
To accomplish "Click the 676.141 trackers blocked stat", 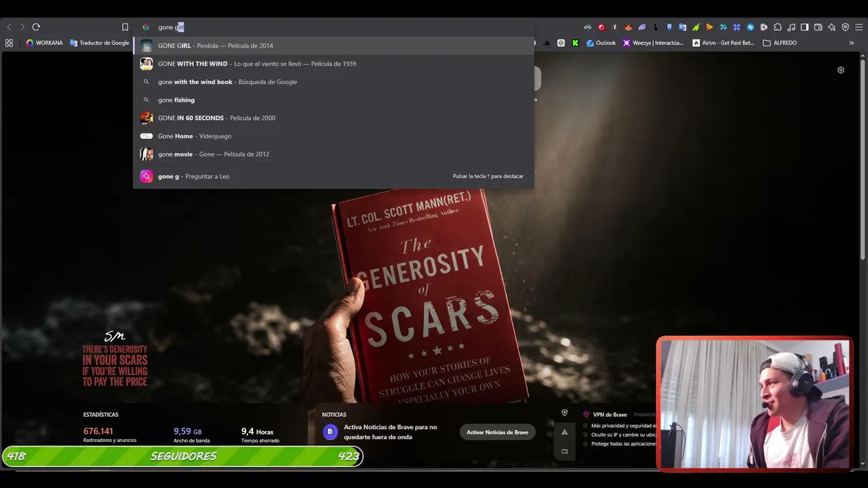I will 110,434.
